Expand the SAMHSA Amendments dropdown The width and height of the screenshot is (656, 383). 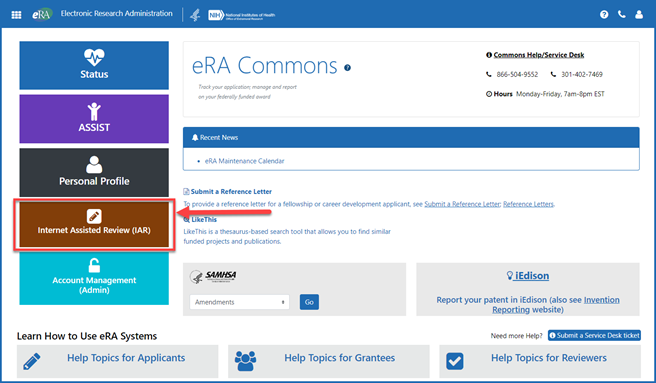(239, 302)
